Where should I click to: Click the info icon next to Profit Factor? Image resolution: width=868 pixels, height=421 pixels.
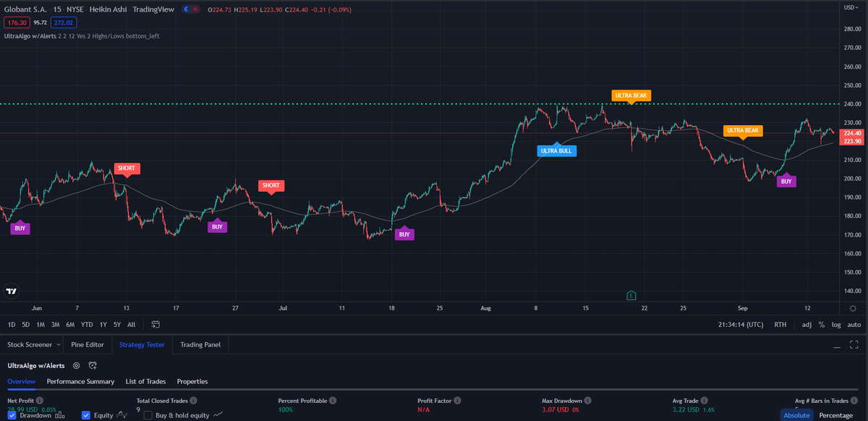[x=458, y=400]
